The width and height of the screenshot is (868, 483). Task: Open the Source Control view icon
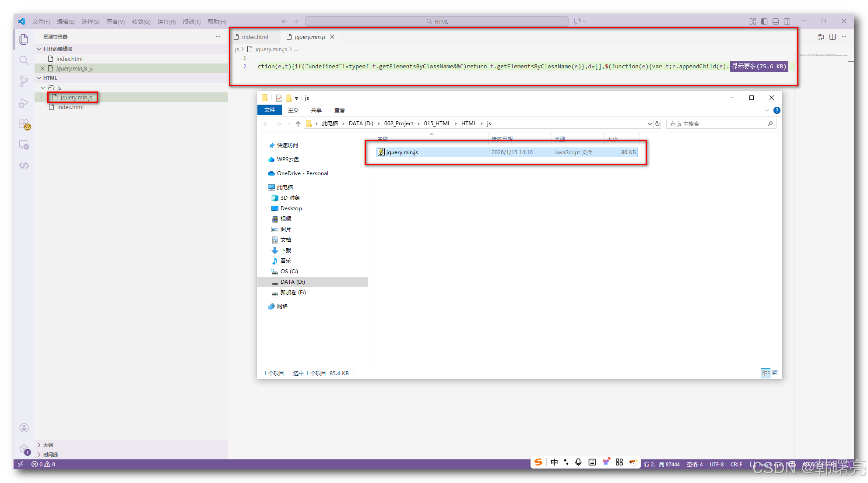point(24,81)
